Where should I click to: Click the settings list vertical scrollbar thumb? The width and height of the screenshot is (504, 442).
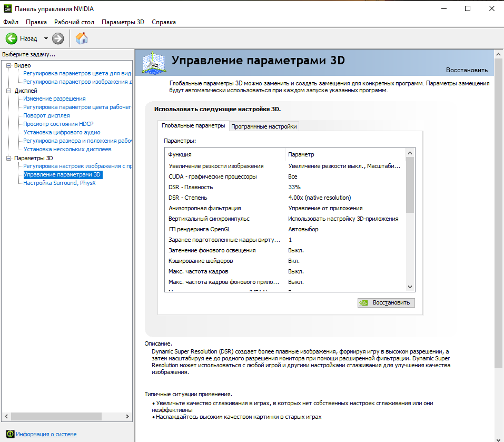click(410, 185)
